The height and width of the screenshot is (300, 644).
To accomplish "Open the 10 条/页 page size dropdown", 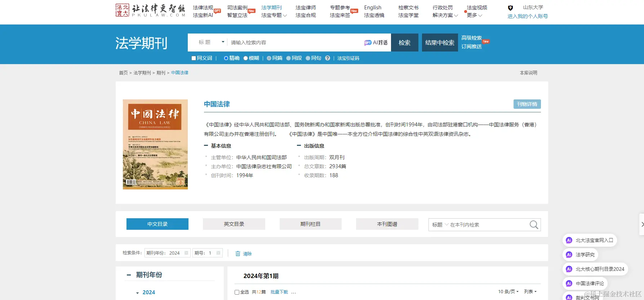I will [508, 292].
